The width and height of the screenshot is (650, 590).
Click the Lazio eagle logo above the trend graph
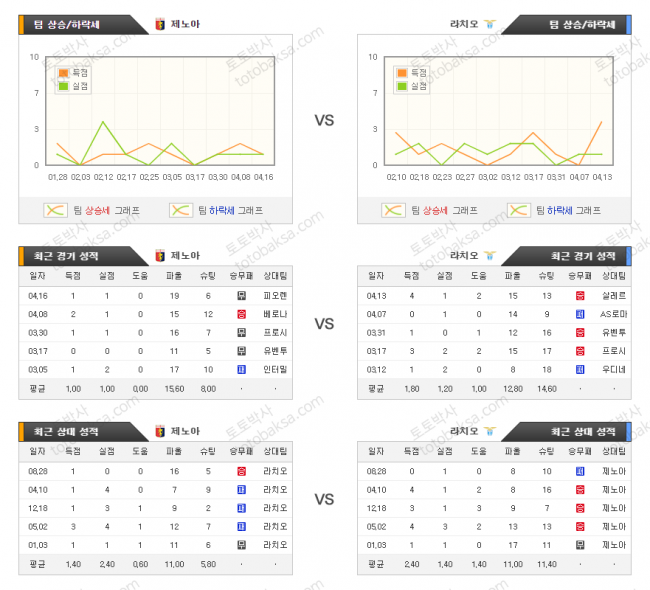click(489, 24)
